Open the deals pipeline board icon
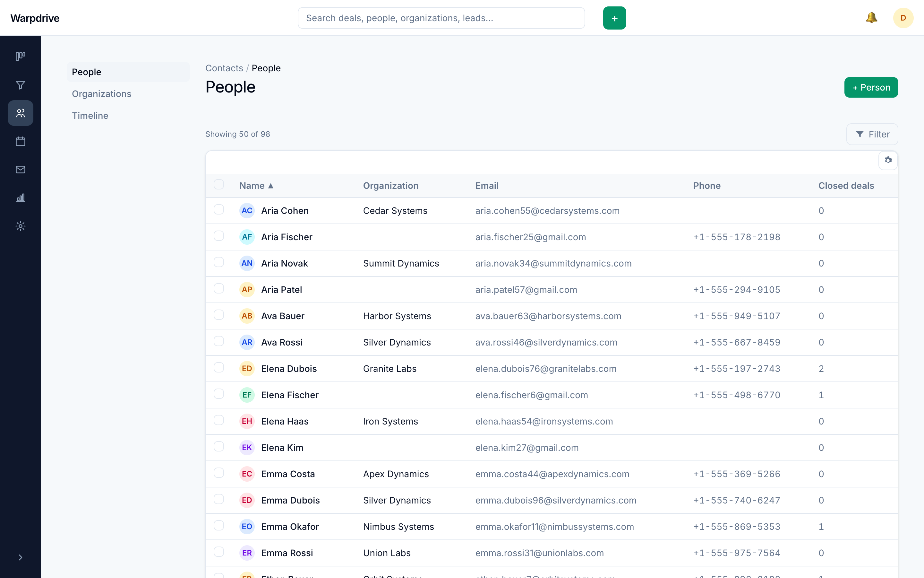 coord(20,57)
